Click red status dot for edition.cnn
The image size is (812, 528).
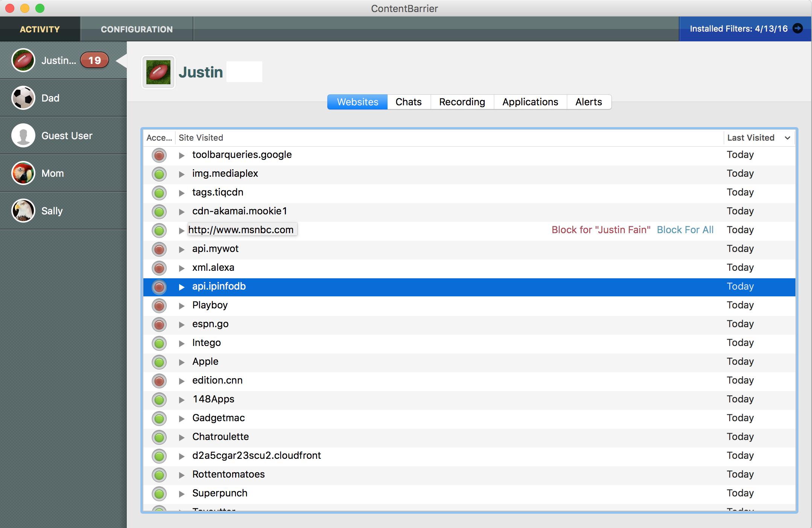click(x=159, y=381)
